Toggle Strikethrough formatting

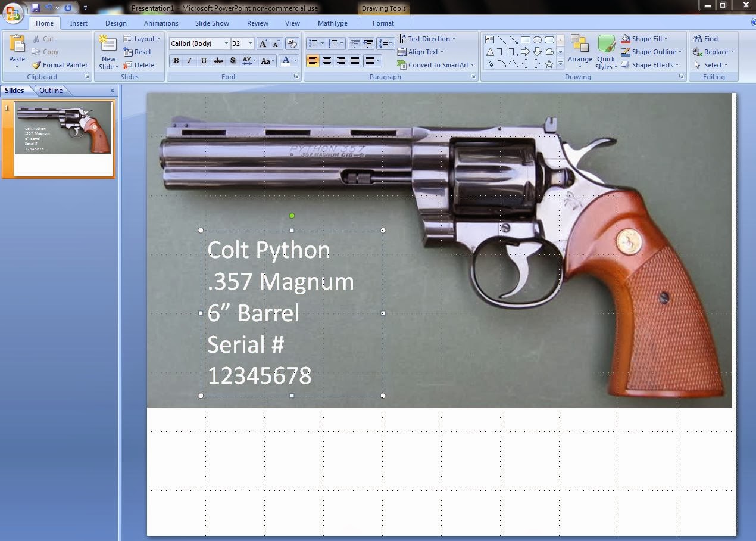[218, 61]
